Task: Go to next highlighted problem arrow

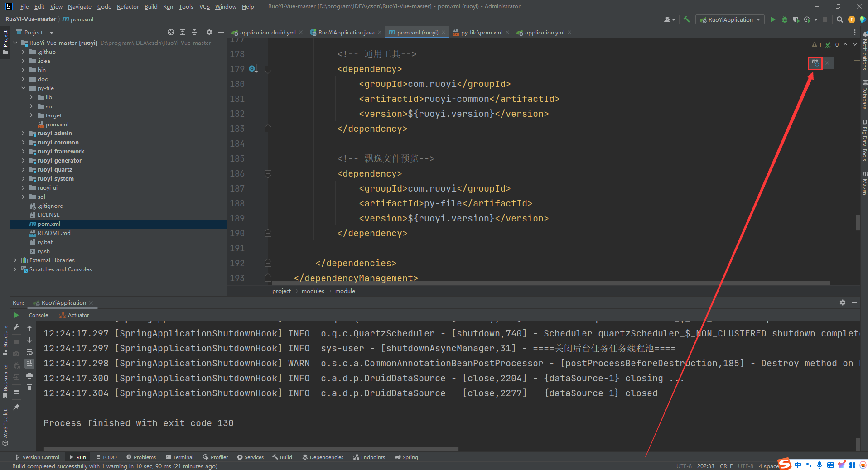Action: pyautogui.click(x=854, y=44)
